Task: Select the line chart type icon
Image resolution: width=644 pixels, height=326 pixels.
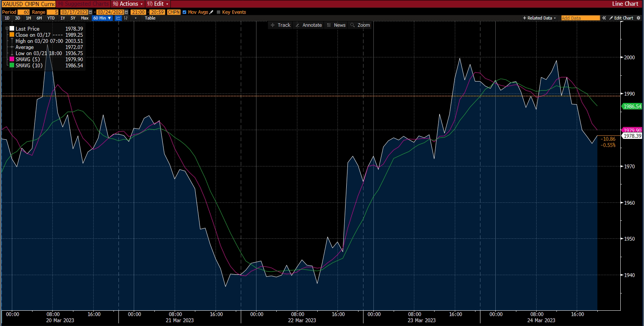Action: (118, 18)
